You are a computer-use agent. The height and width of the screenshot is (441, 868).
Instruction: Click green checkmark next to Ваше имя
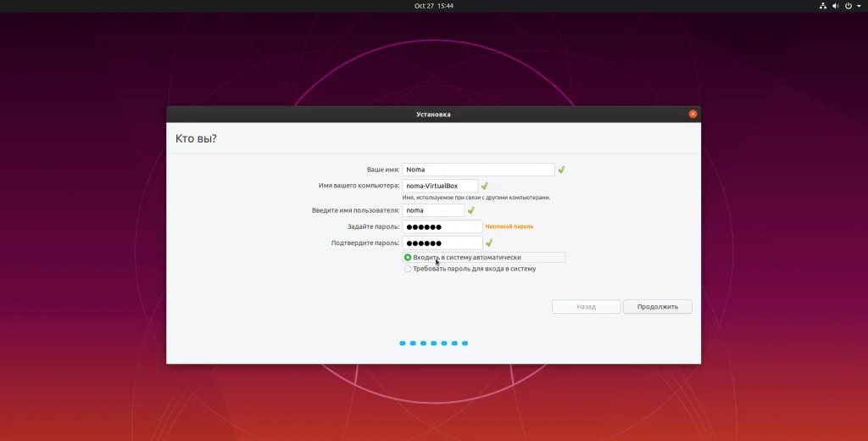point(561,170)
